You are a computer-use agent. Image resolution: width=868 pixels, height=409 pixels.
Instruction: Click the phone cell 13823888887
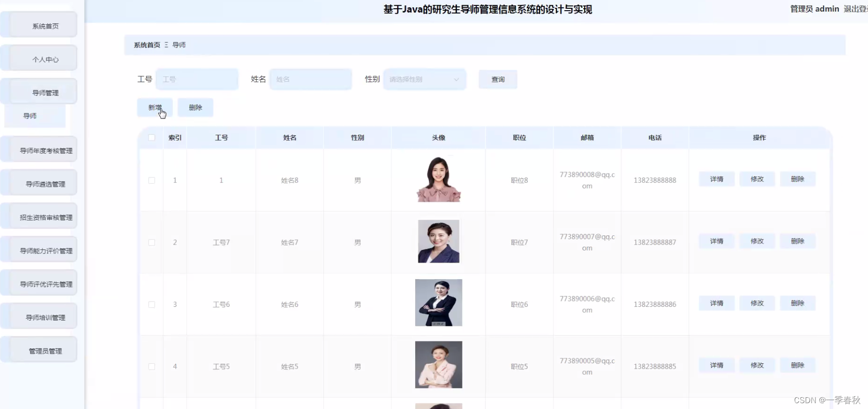pos(655,242)
